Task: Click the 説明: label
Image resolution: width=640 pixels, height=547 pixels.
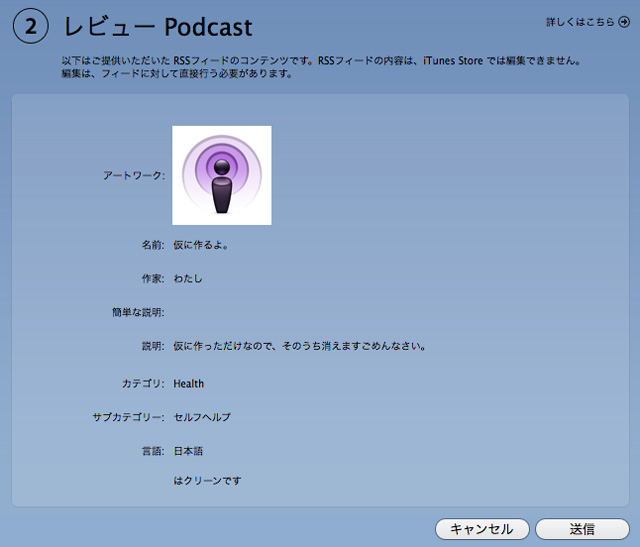Action: tap(153, 346)
